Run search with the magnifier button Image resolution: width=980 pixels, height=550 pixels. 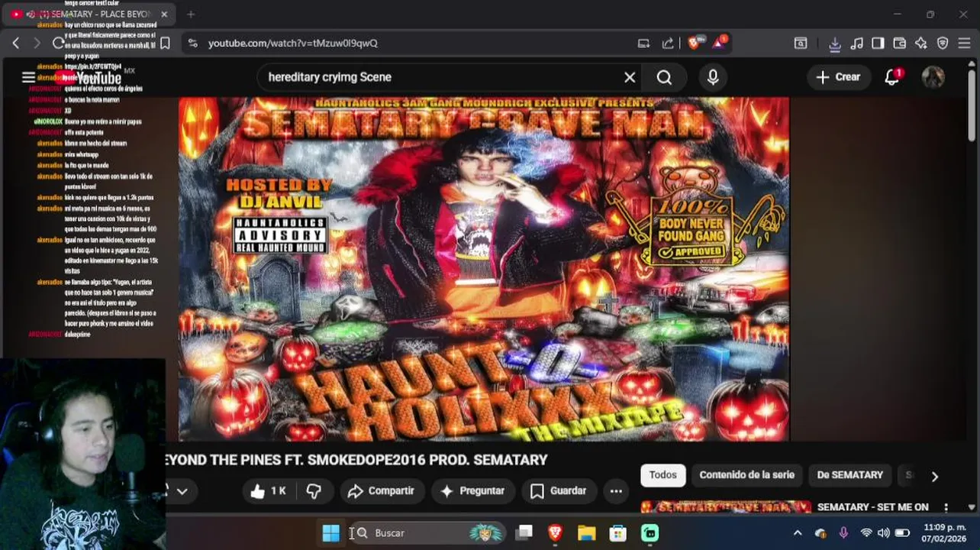pos(664,77)
